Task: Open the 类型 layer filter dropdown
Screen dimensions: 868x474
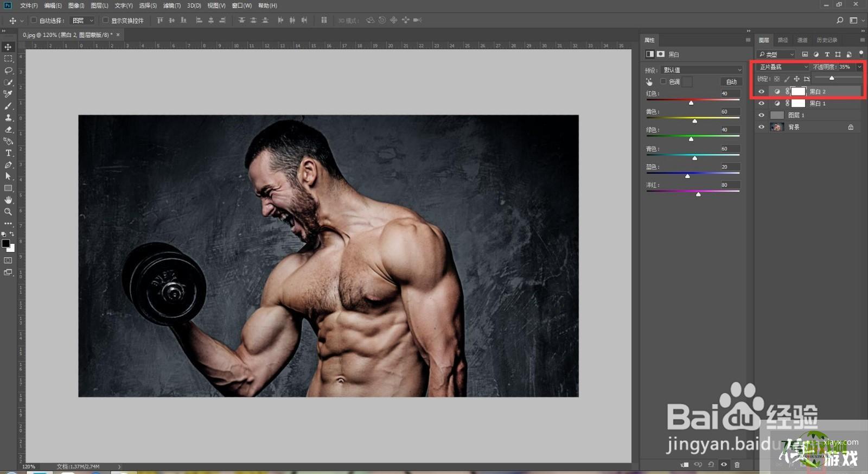Action: (776, 54)
